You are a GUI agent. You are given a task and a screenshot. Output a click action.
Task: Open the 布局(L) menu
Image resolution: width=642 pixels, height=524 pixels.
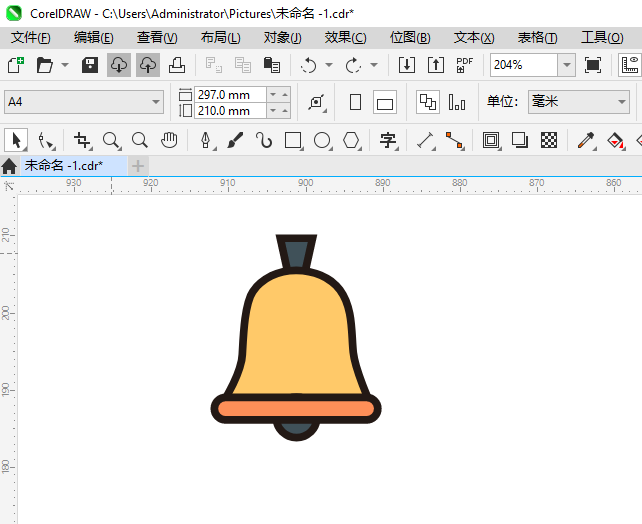pyautogui.click(x=220, y=38)
